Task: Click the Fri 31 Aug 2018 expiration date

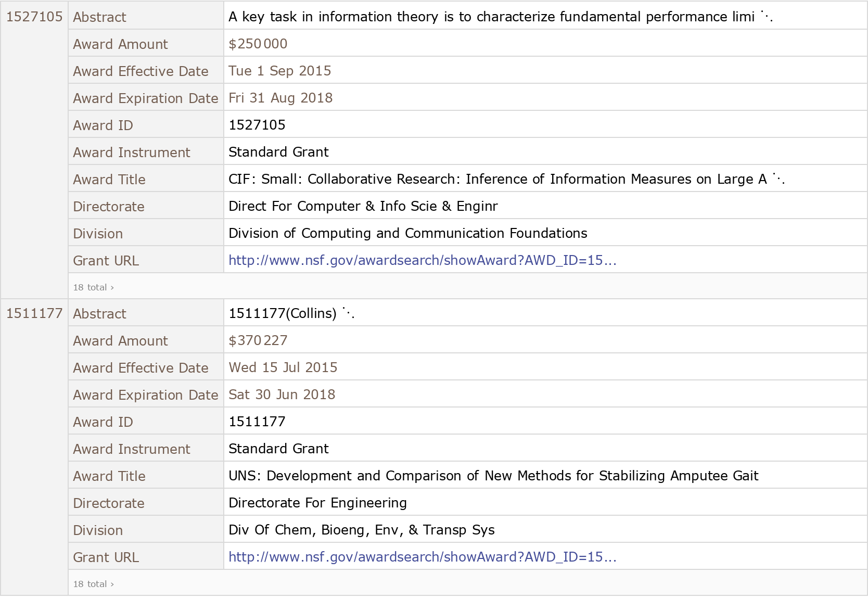Action: [x=280, y=98]
